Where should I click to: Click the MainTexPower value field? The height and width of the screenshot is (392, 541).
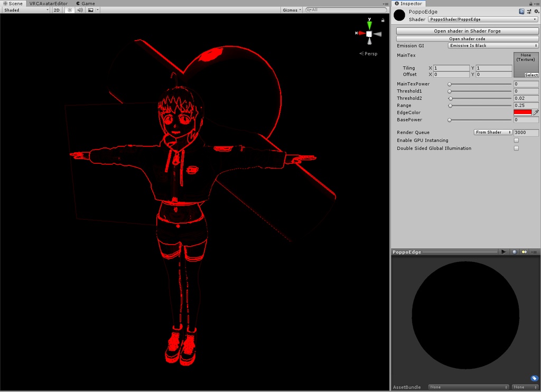[526, 84]
